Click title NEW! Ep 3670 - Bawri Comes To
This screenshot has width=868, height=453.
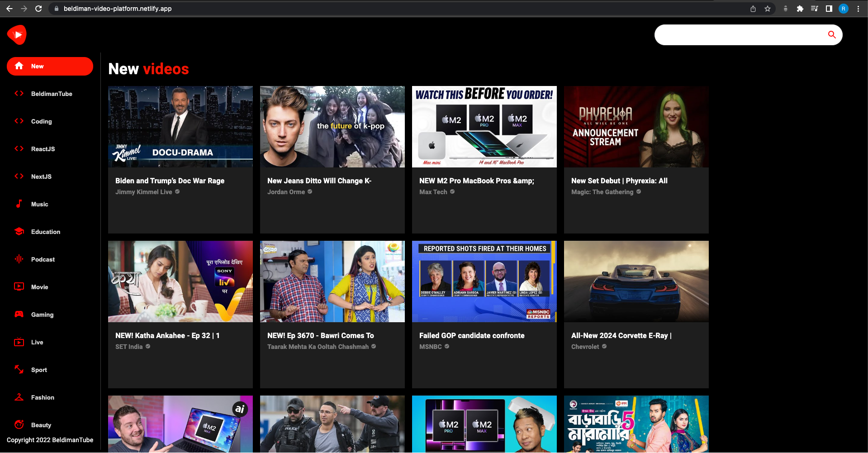pyautogui.click(x=321, y=335)
